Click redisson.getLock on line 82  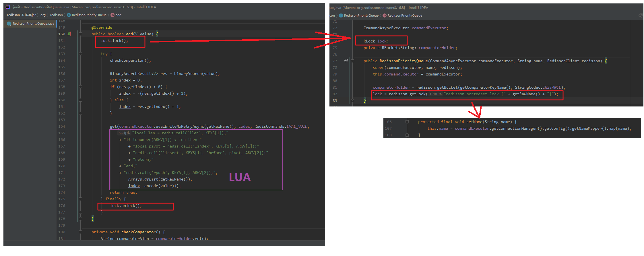click(407, 94)
